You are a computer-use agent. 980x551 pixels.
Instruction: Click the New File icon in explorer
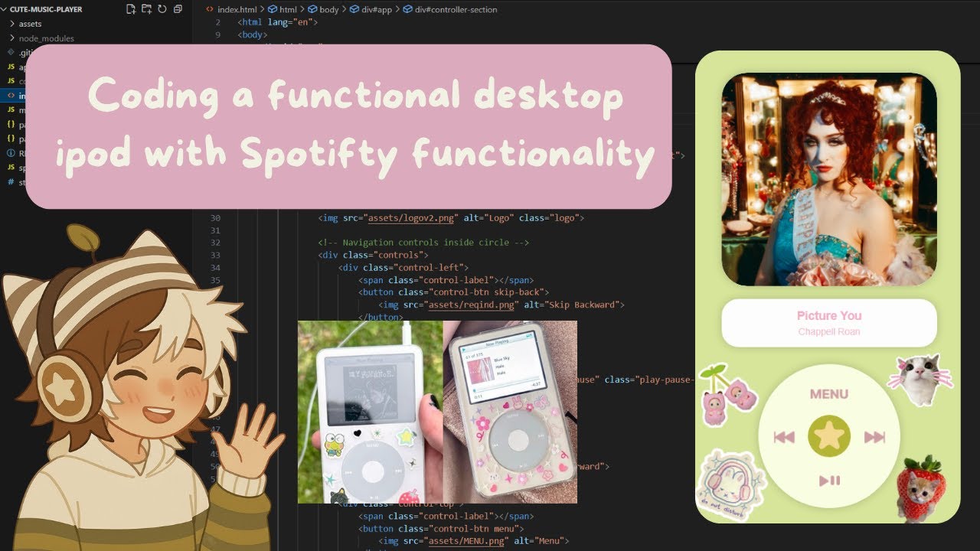pos(131,9)
